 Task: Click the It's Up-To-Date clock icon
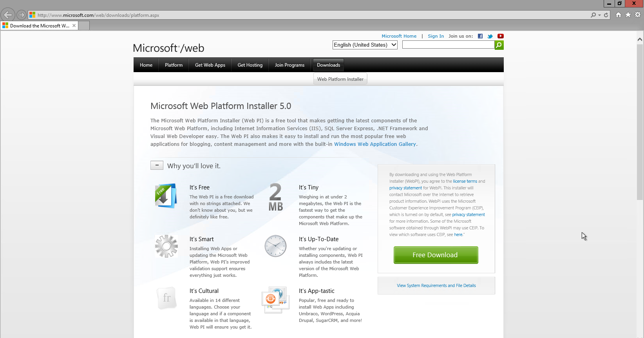pyautogui.click(x=275, y=246)
